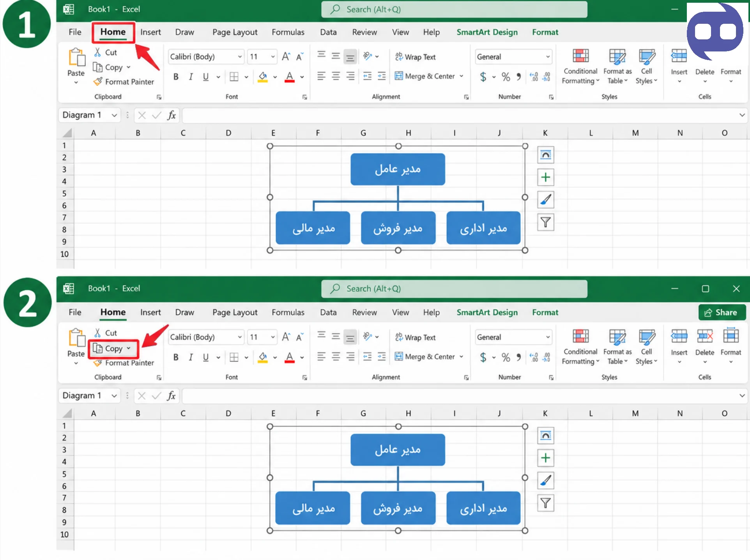
Task: Click the green plus Chart Elements icon, bottom diagram
Action: click(x=546, y=458)
